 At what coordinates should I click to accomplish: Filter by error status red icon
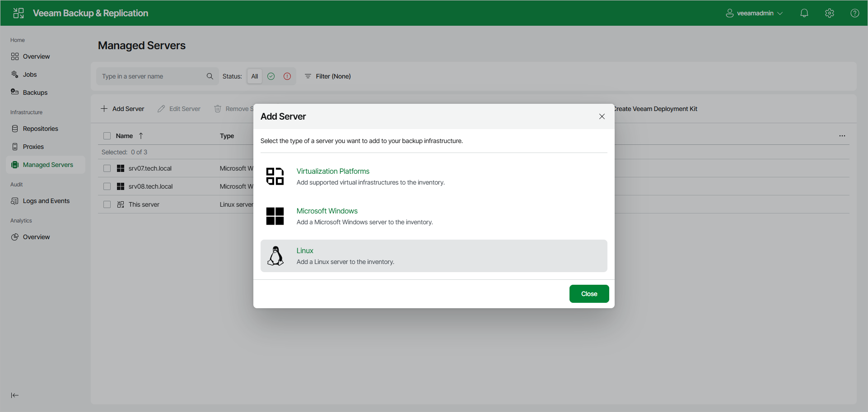click(x=287, y=76)
